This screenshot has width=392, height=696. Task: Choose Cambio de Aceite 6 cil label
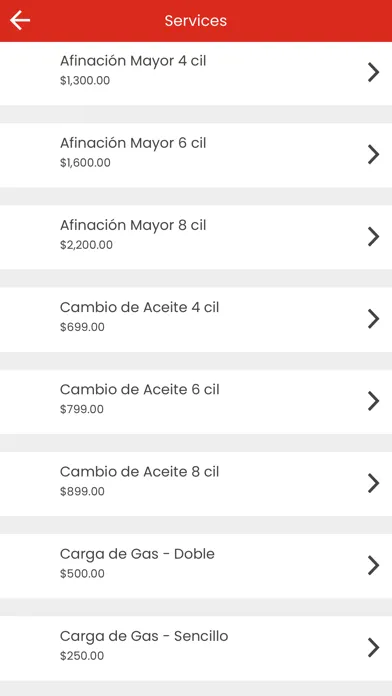pyautogui.click(x=139, y=389)
